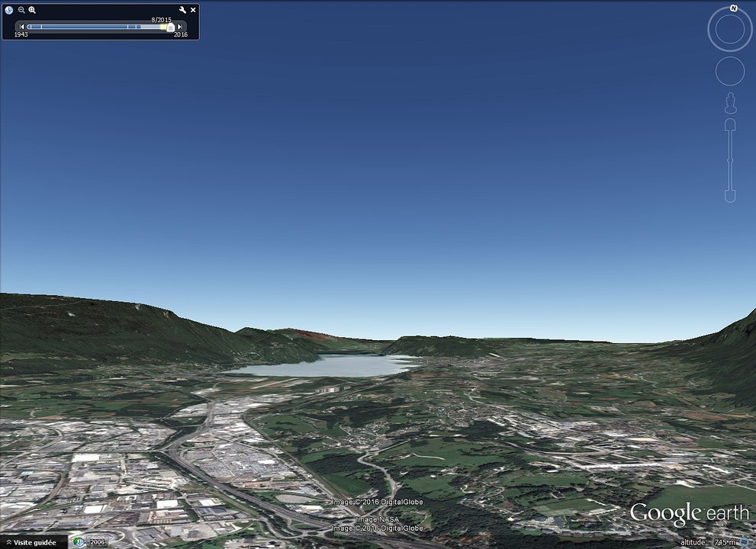Click the historical imagery clock icon
The height and width of the screenshot is (549, 756).
click(8, 10)
